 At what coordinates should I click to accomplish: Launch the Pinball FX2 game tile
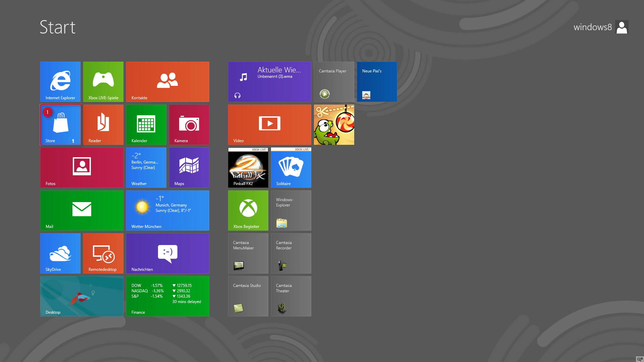248,168
